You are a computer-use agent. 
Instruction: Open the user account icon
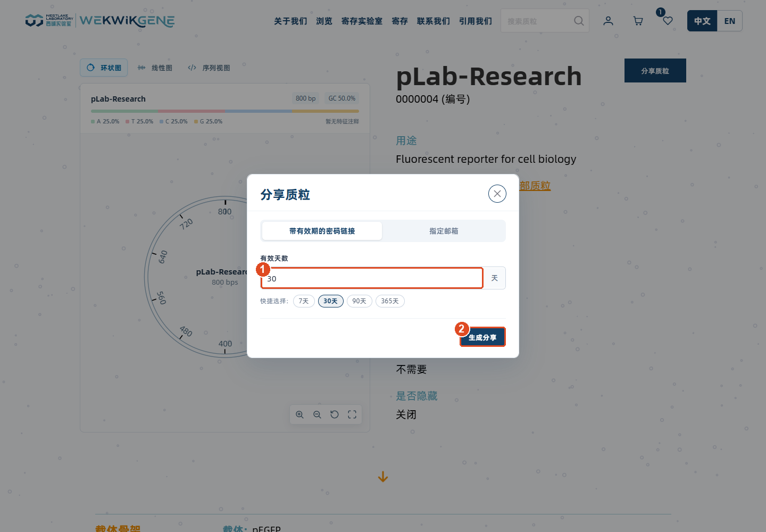(x=608, y=21)
